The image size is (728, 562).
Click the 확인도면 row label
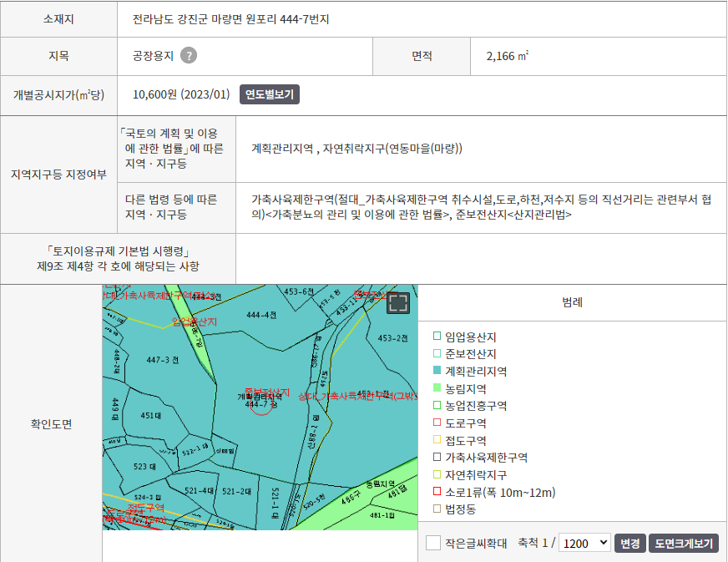51,424
